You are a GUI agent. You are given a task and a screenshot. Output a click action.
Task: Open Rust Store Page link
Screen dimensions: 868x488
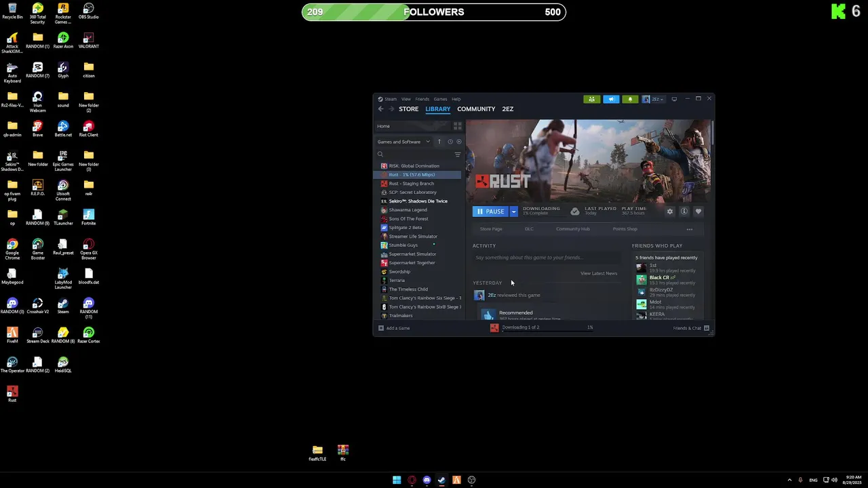[x=491, y=229]
